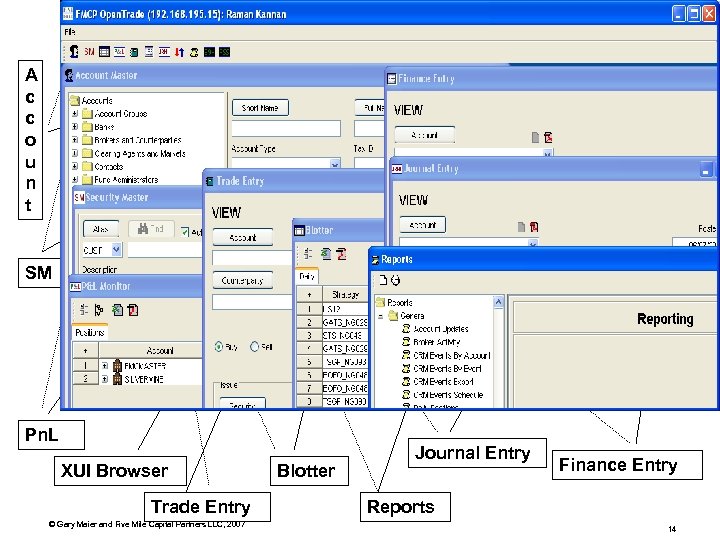Expand FMCMASTER row in P&L Monitor
The width and height of the screenshot is (720, 540).
coord(105,366)
